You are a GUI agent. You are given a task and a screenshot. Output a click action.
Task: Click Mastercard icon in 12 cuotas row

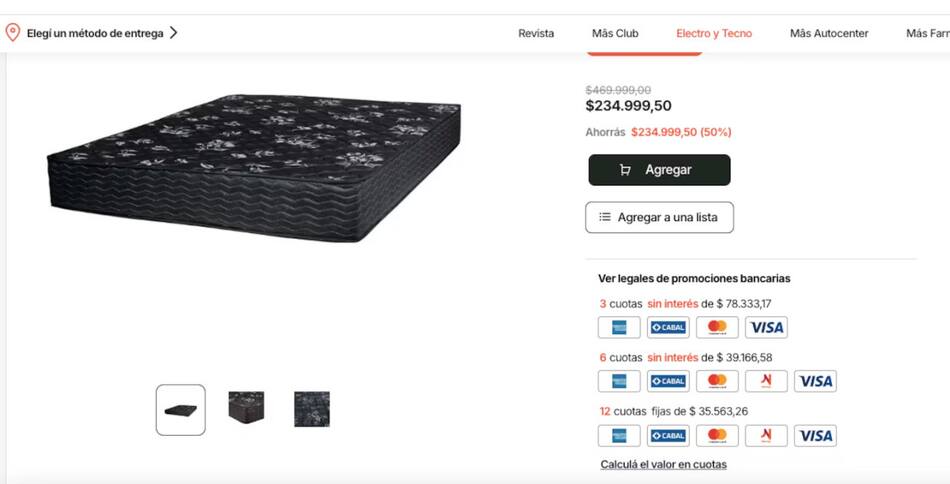pos(717,435)
